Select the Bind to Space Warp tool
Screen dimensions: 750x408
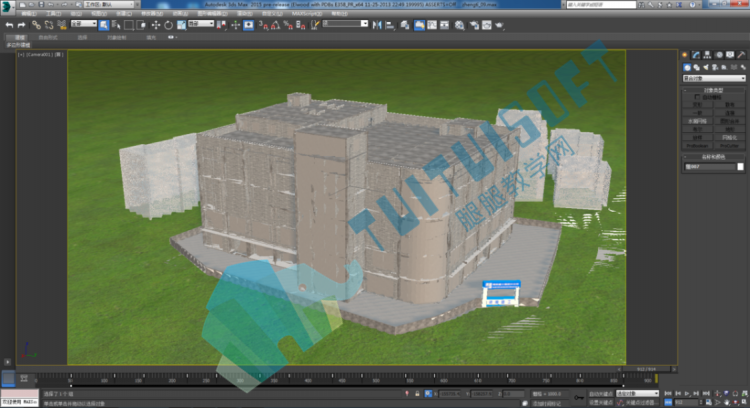coord(62,25)
